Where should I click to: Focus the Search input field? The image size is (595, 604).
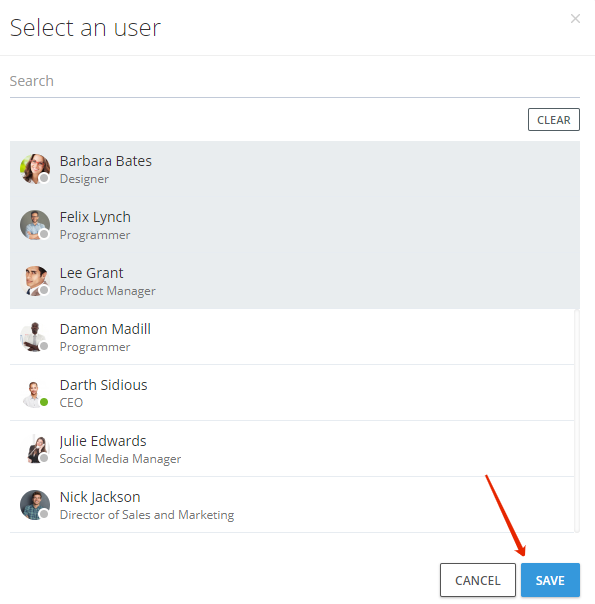295,81
